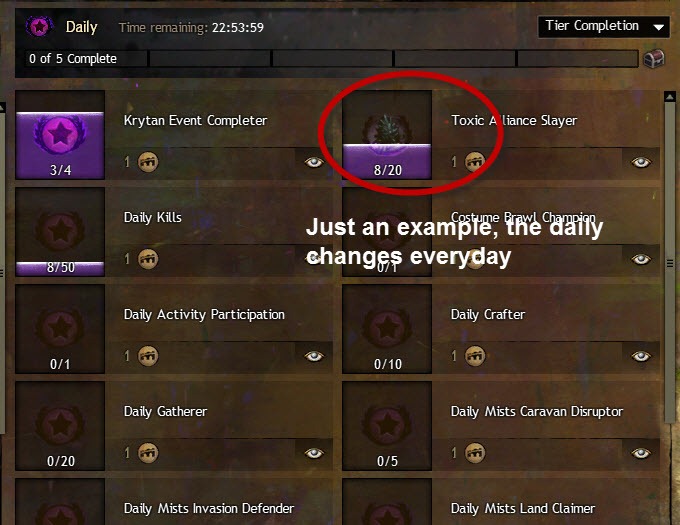680x525 pixels.
Task: Select the Daily Mists Land Claimer entry
Action: (501, 502)
